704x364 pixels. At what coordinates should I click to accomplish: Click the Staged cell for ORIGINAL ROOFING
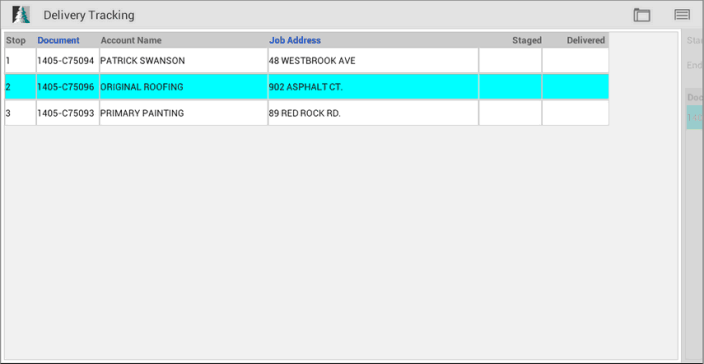tap(510, 87)
